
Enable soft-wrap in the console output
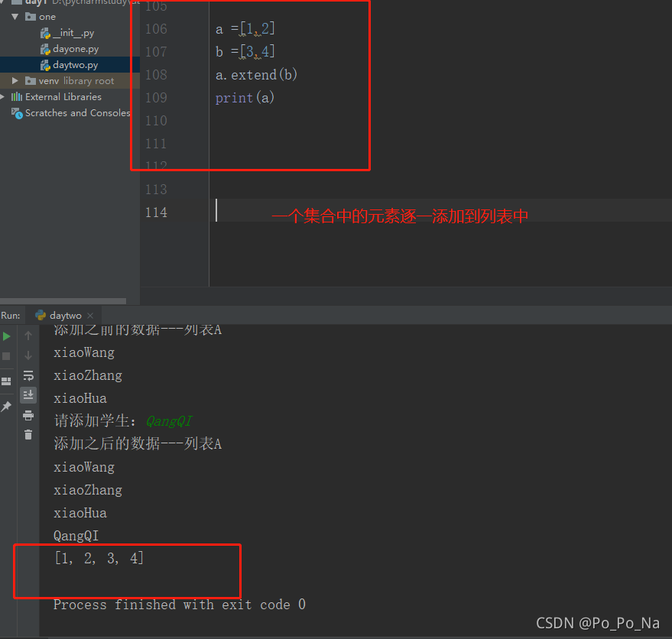(28, 375)
